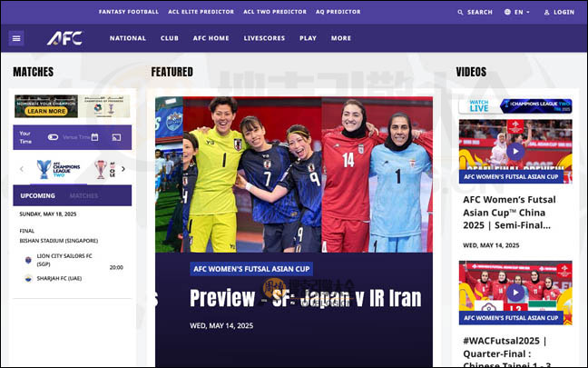Open the hamburger side menu

point(16,38)
